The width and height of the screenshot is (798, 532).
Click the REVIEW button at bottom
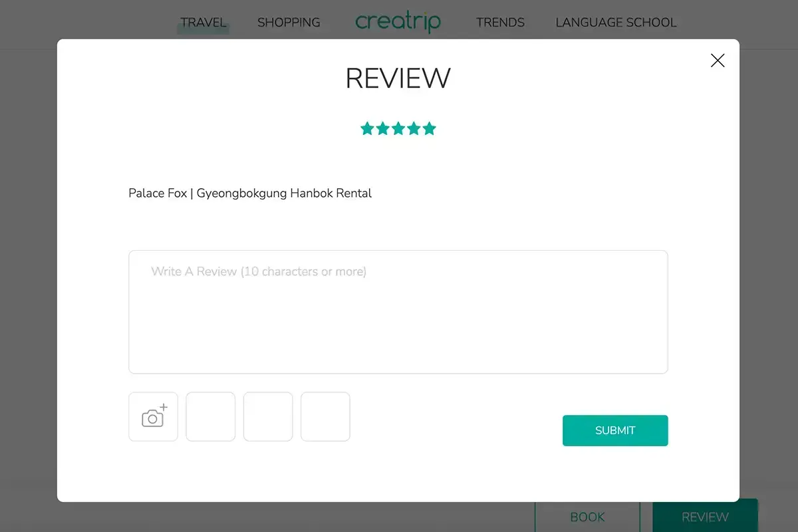[x=705, y=517]
